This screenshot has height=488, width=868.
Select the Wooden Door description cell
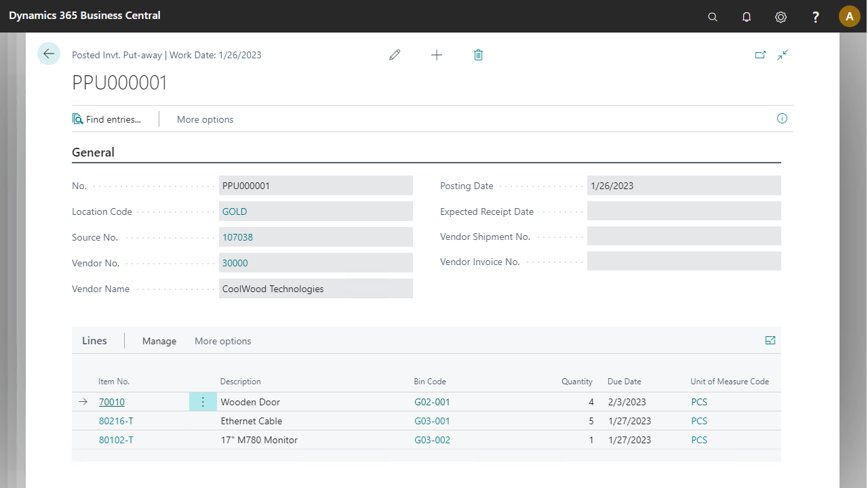tap(250, 402)
